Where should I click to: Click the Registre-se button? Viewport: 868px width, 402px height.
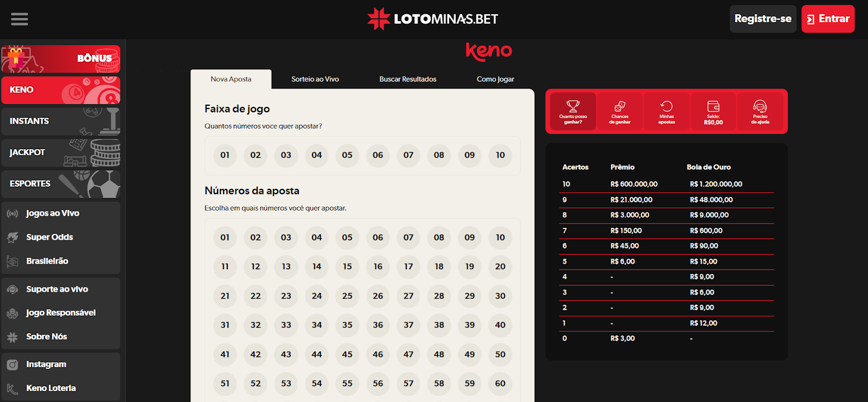763,19
